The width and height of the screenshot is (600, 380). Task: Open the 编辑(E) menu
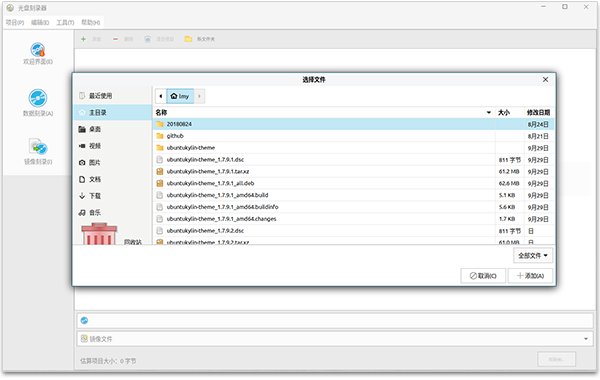[40, 23]
